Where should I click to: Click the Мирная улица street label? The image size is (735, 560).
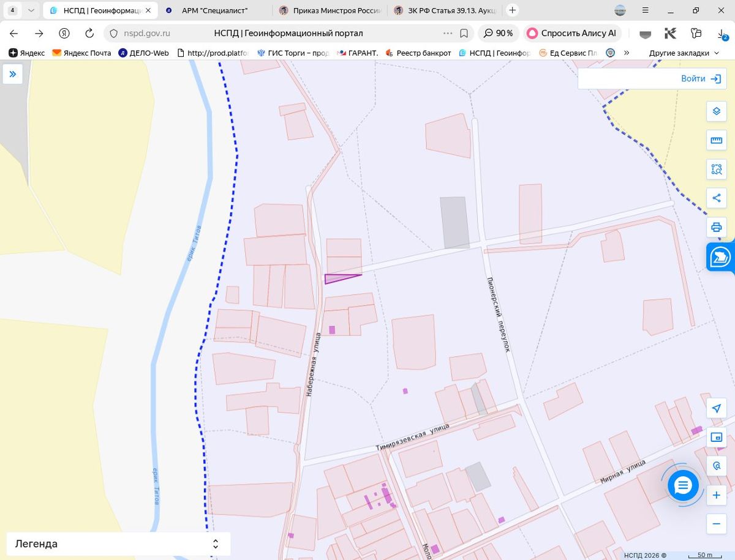[623, 472]
